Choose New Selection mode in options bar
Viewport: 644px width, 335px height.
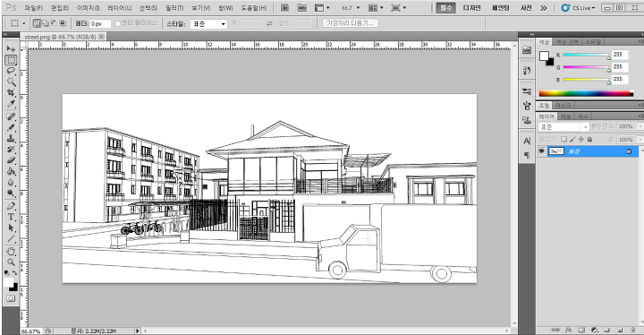click(x=37, y=23)
